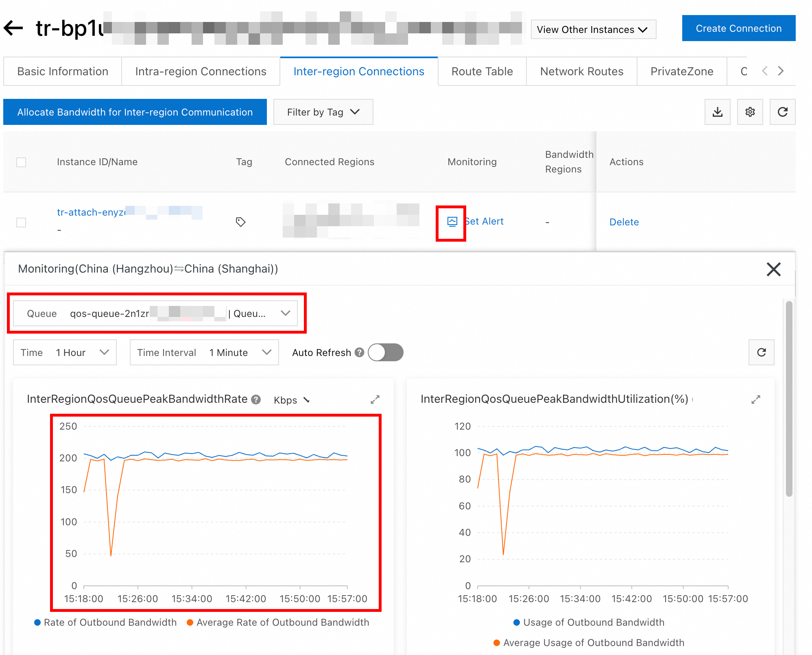Image resolution: width=812 pixels, height=655 pixels.
Task: Expand the PeakBandwidthUtilization chart to fullscreen
Action: coord(755,400)
